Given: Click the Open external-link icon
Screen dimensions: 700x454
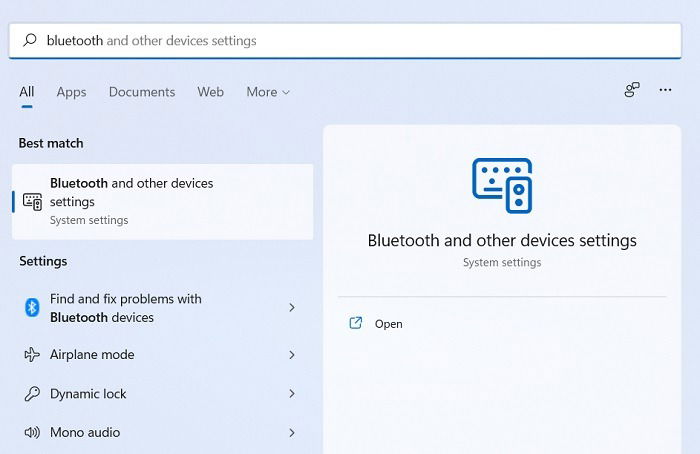Looking at the screenshot, I should pyautogui.click(x=355, y=323).
